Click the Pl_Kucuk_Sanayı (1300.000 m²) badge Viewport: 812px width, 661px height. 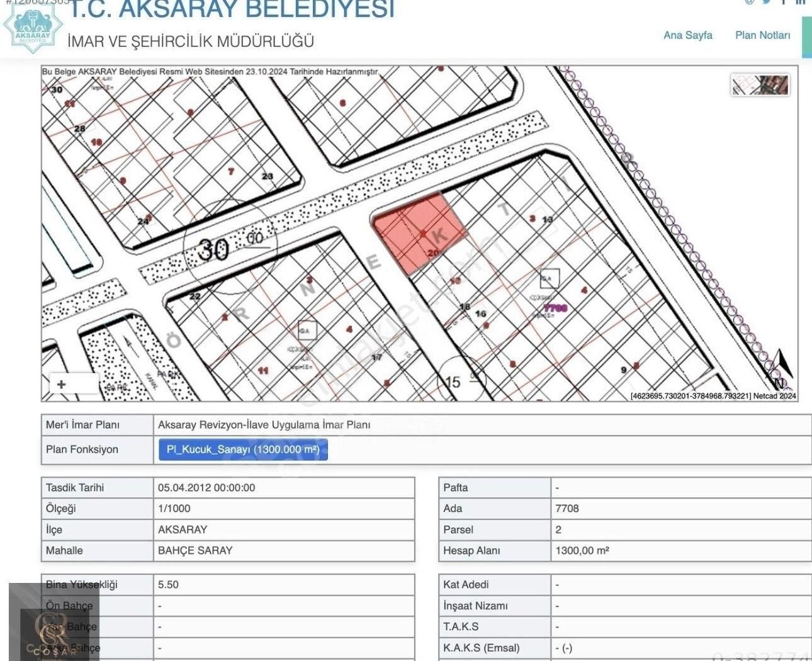[243, 450]
